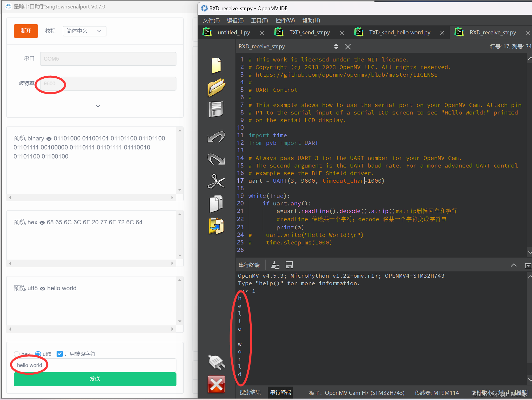Click line 11 import time code

pyautogui.click(x=268, y=135)
